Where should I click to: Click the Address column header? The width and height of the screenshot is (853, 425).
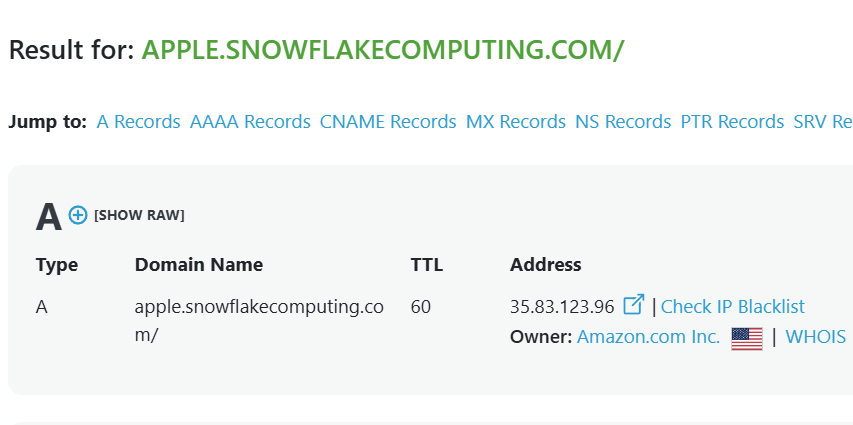point(545,265)
